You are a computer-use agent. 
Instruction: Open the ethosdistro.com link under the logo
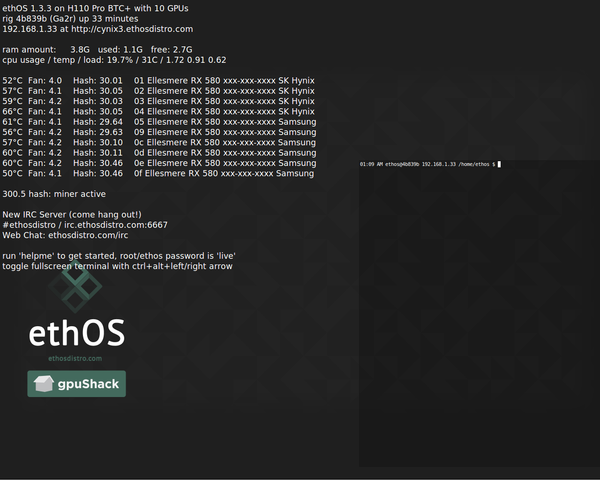click(75, 359)
